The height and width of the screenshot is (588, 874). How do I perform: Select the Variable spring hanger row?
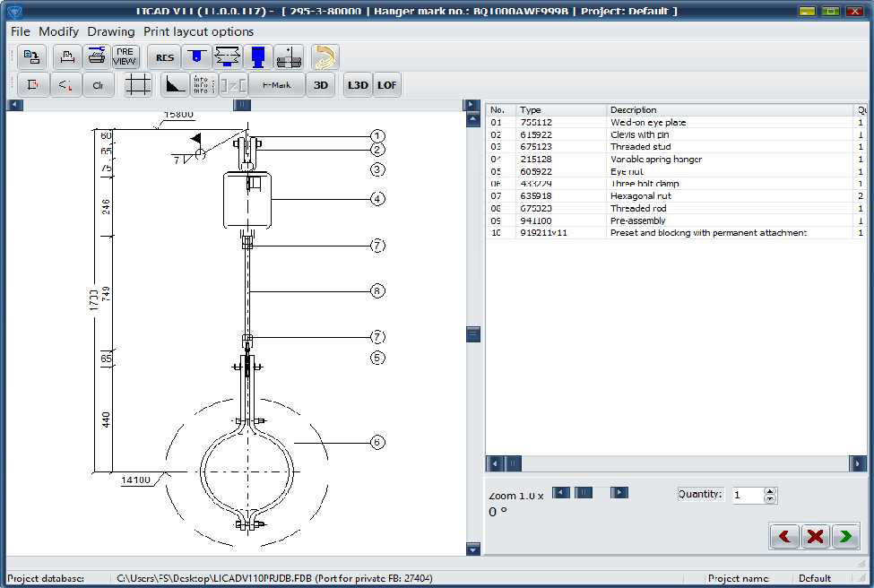[655, 160]
